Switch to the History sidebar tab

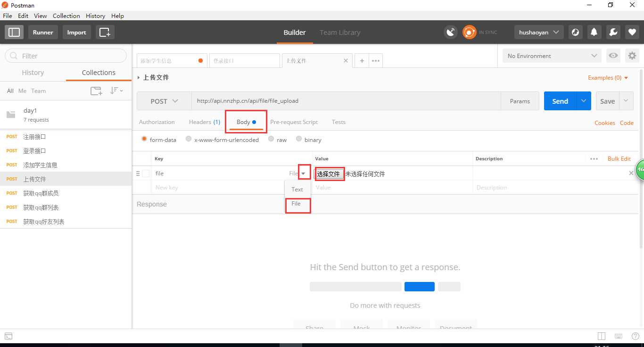pos(33,73)
